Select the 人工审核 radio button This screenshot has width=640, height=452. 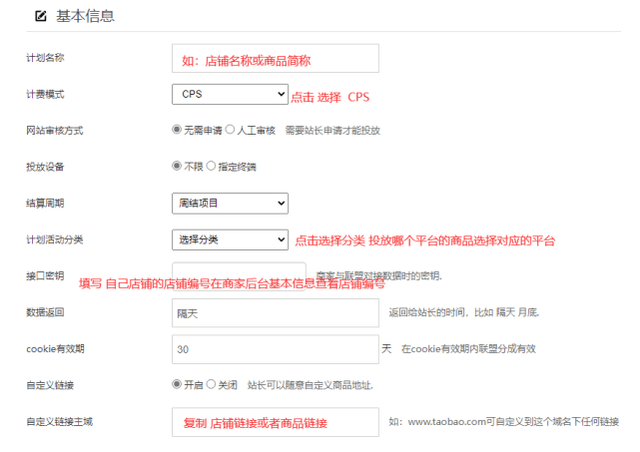point(230,130)
